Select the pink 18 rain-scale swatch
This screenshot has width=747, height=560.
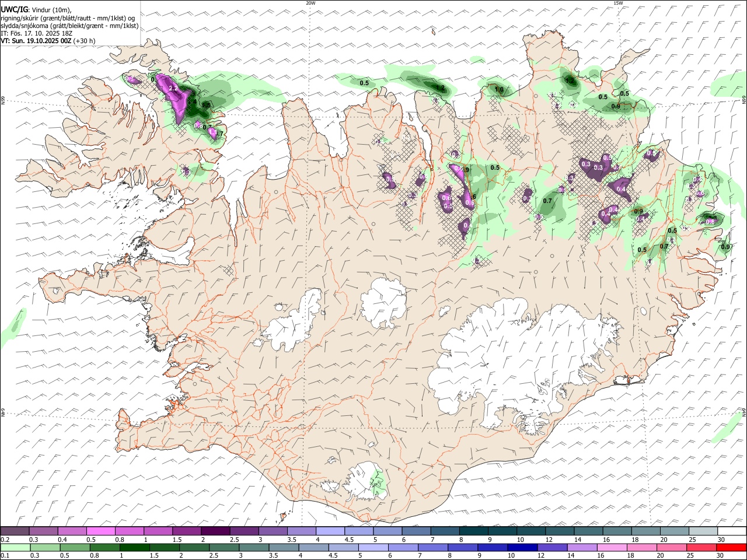641,547
